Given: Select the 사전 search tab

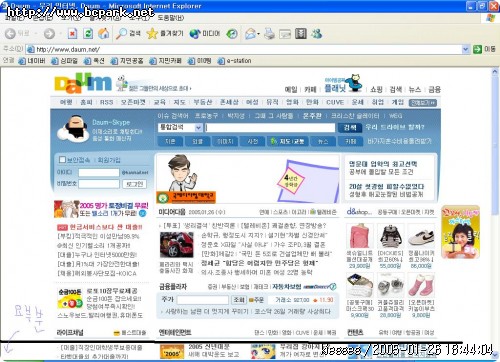Looking at the screenshot, I should 253,141.
